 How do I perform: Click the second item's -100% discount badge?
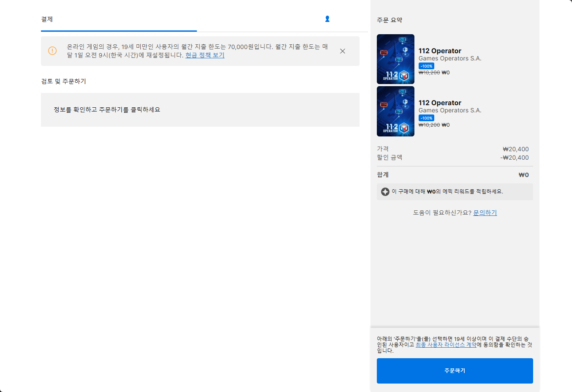click(426, 118)
